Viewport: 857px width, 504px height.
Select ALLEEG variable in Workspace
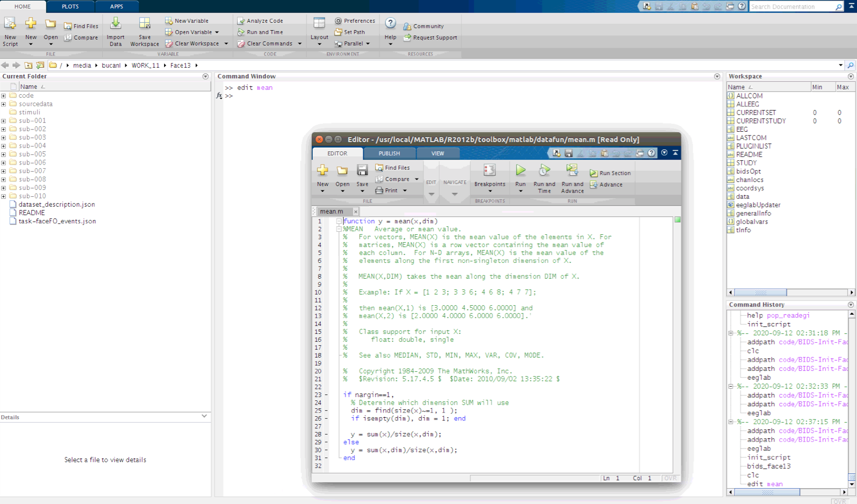pos(747,104)
